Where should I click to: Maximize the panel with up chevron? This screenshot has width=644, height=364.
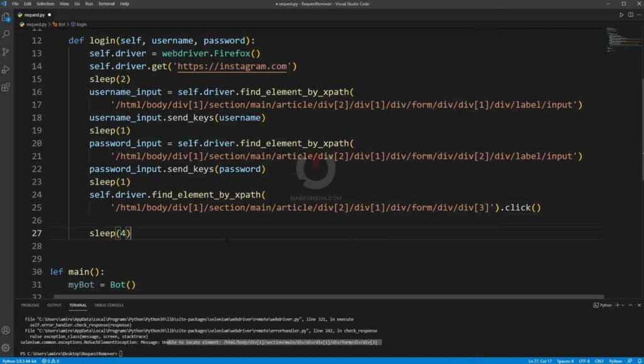pyautogui.click(x=630, y=305)
